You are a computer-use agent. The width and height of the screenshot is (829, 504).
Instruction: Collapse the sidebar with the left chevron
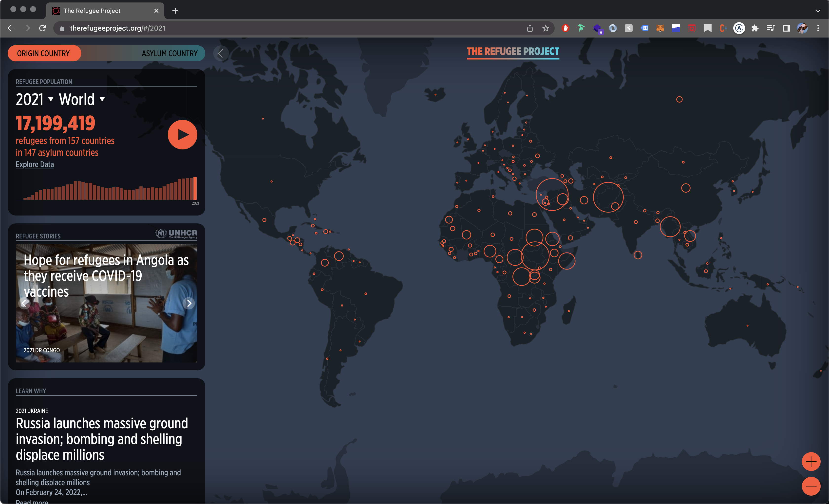pyautogui.click(x=221, y=53)
